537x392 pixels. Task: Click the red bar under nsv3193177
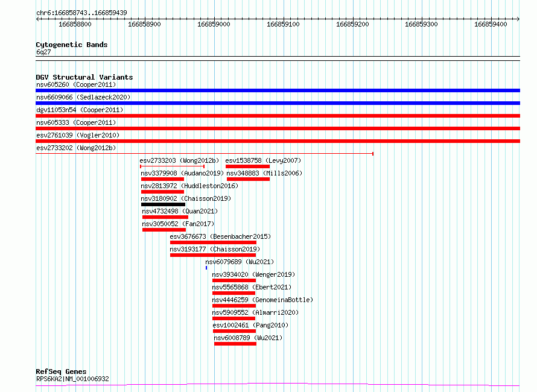tap(213, 255)
